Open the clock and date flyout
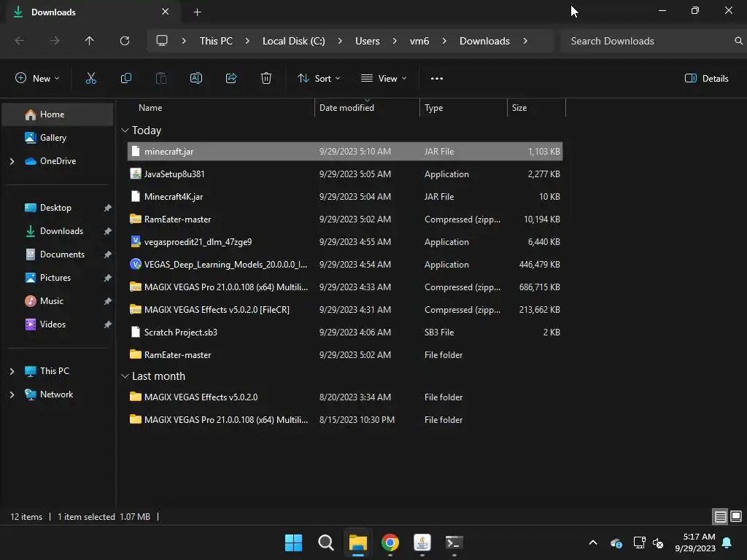This screenshot has height=560, width=747. point(695,542)
